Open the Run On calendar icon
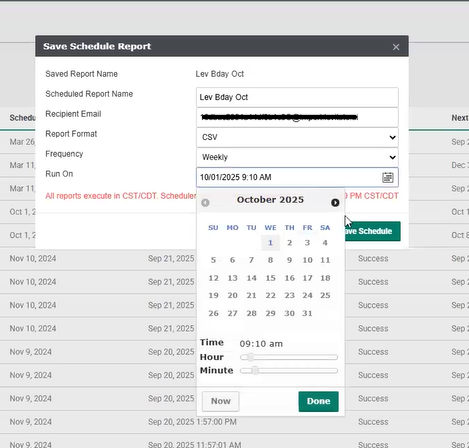Viewport: 469px width, 448px height. tap(388, 177)
